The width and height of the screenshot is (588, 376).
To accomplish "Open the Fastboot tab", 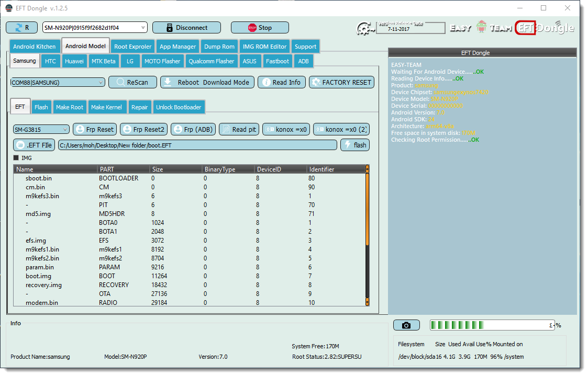I will (278, 61).
